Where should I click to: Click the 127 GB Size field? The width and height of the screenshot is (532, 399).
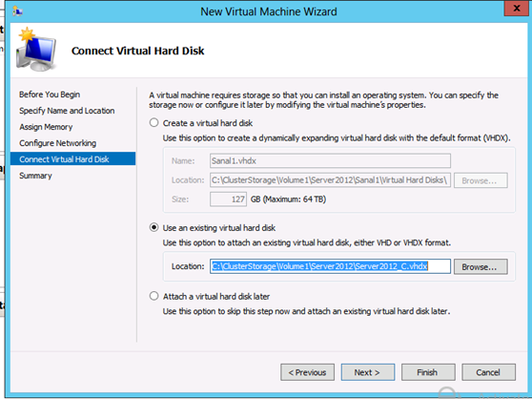(228, 199)
